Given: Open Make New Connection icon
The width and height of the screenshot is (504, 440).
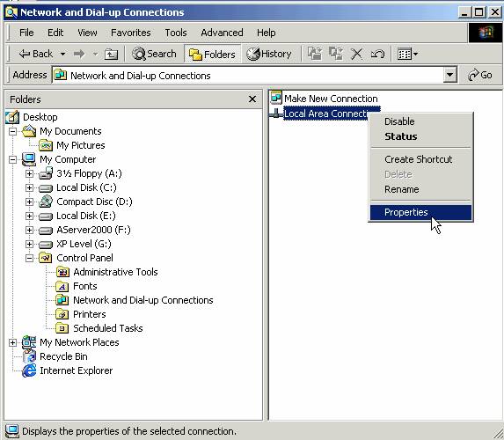Looking at the screenshot, I should (x=276, y=98).
